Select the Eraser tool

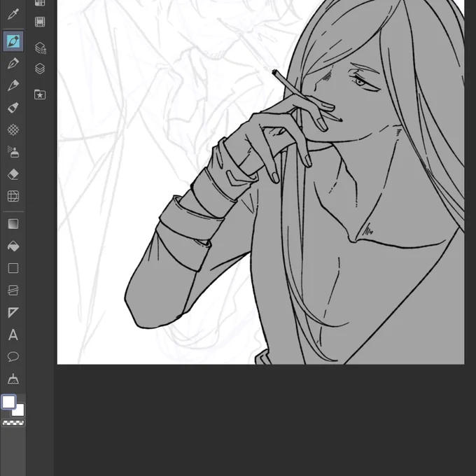[x=13, y=174]
